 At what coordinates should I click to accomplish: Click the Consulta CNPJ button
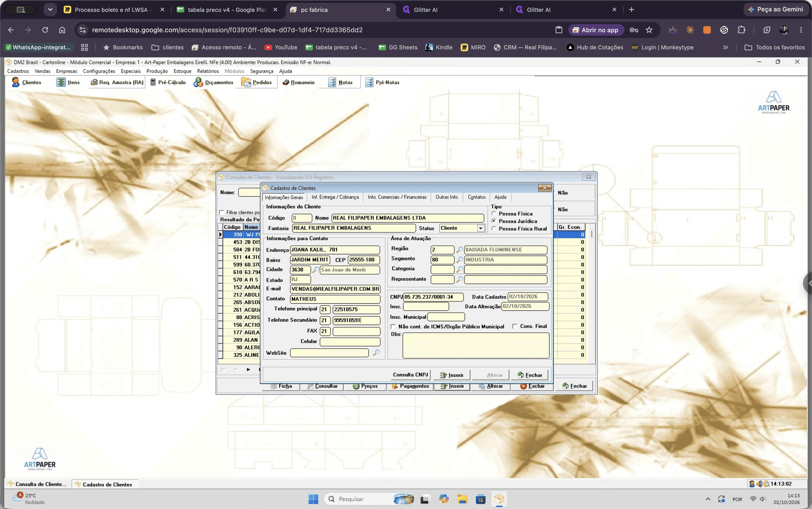pyautogui.click(x=410, y=375)
